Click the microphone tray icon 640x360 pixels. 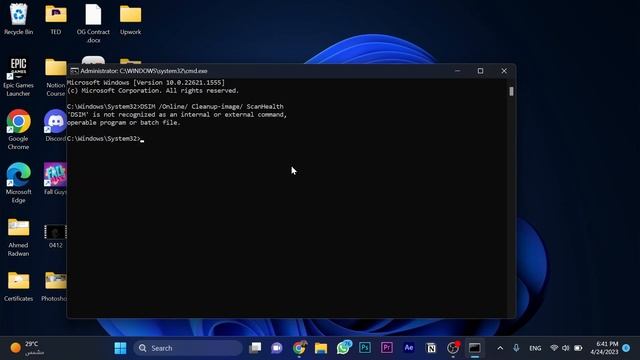[516, 348]
